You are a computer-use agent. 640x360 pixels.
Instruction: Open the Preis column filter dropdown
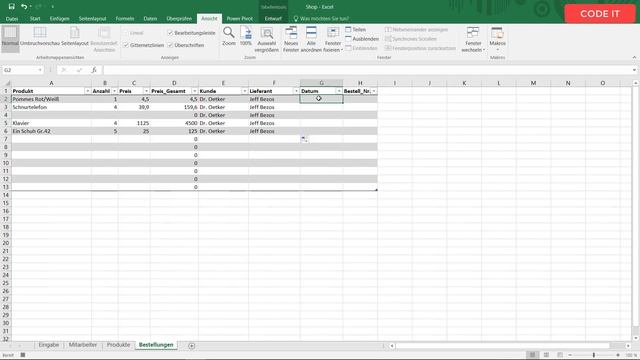coord(146,91)
